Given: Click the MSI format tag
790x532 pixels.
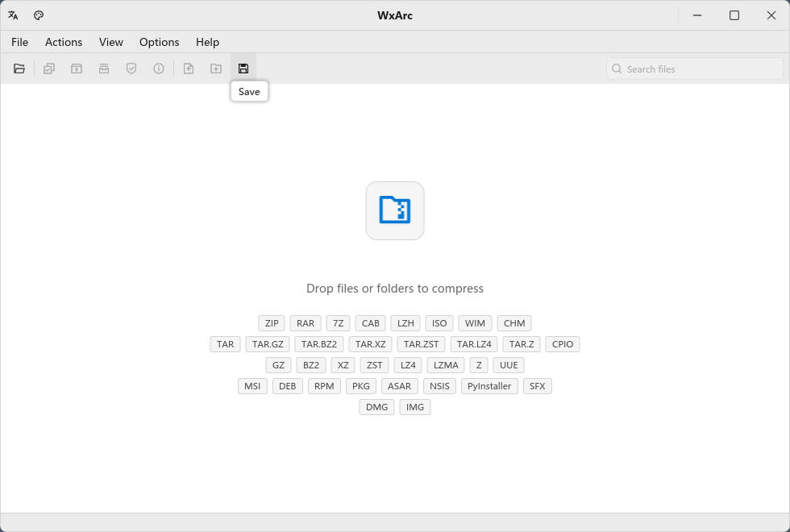Looking at the screenshot, I should tap(252, 386).
